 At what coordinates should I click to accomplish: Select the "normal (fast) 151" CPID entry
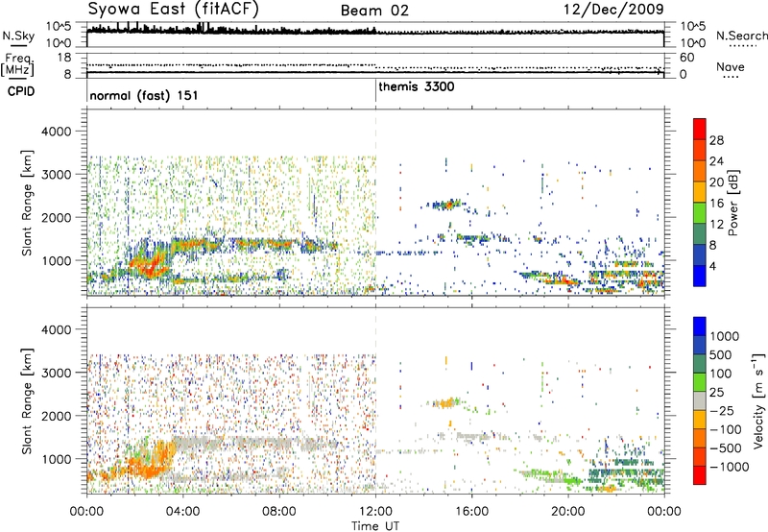[144, 95]
